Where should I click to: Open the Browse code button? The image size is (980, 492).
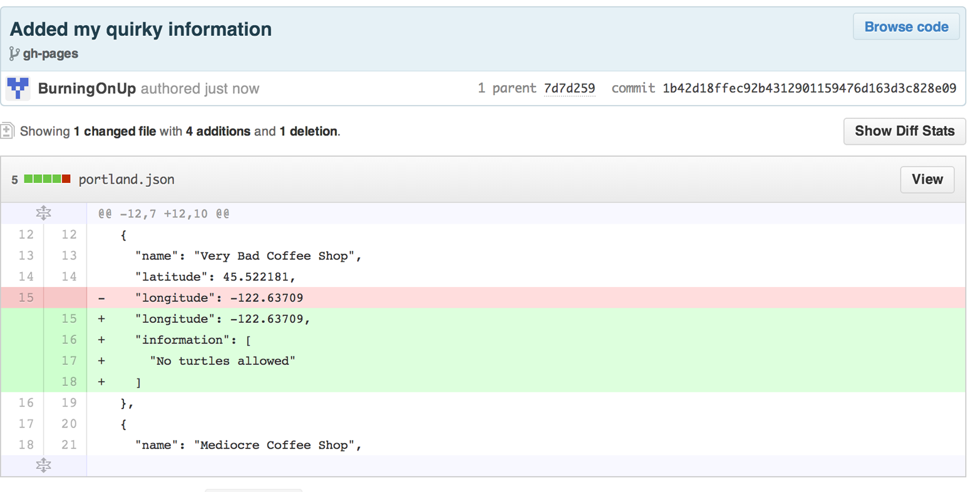point(905,27)
